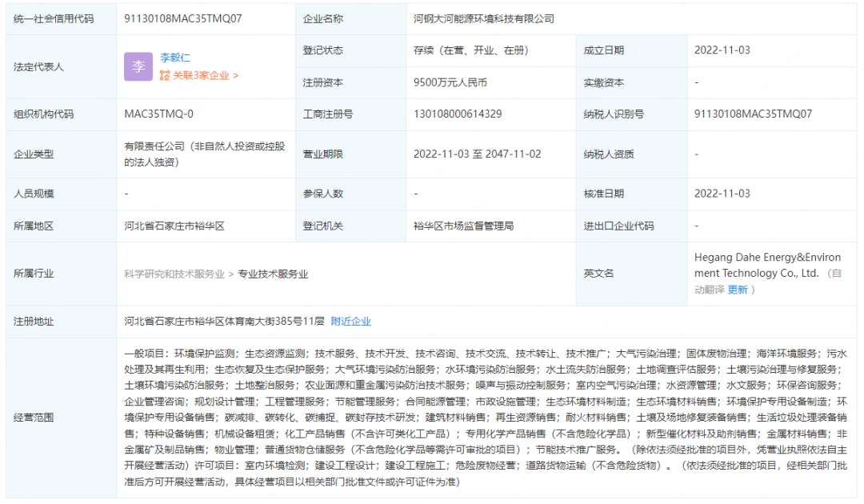Click the 经营范围 business scope paragraph

(x=486, y=418)
